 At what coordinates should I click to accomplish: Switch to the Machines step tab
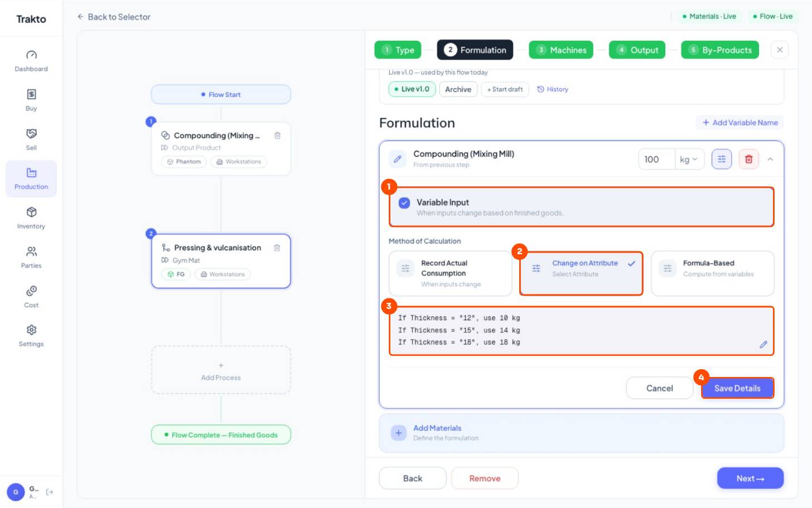click(x=561, y=50)
